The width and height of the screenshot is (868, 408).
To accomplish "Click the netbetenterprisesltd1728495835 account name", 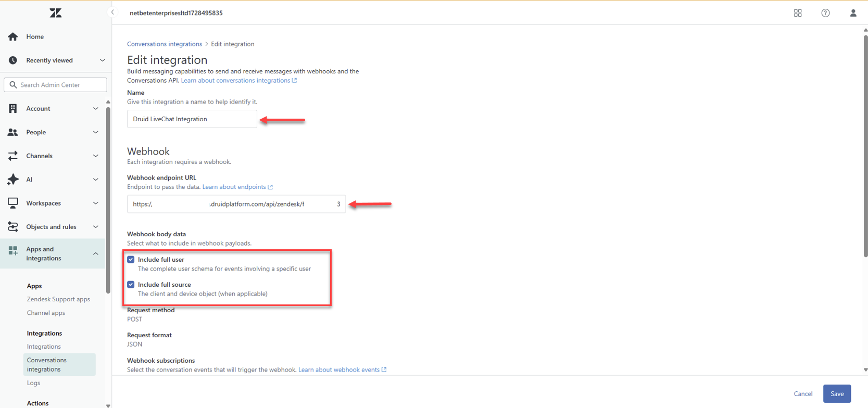I will click(176, 13).
